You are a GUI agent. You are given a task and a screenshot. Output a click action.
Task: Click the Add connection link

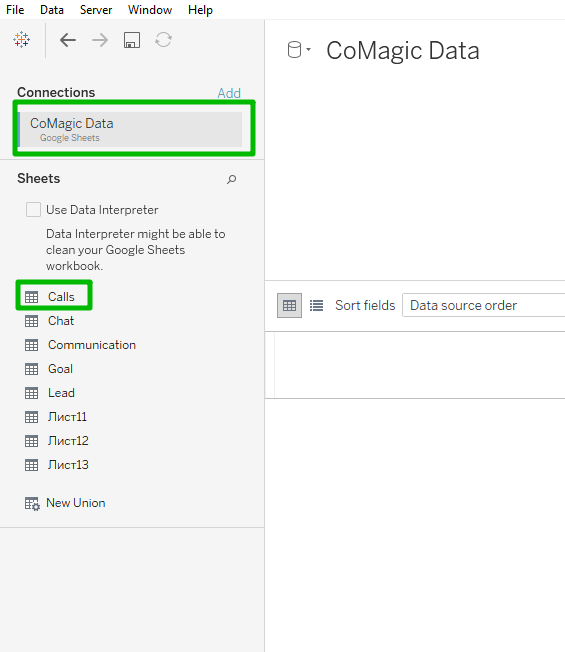pyautogui.click(x=229, y=93)
